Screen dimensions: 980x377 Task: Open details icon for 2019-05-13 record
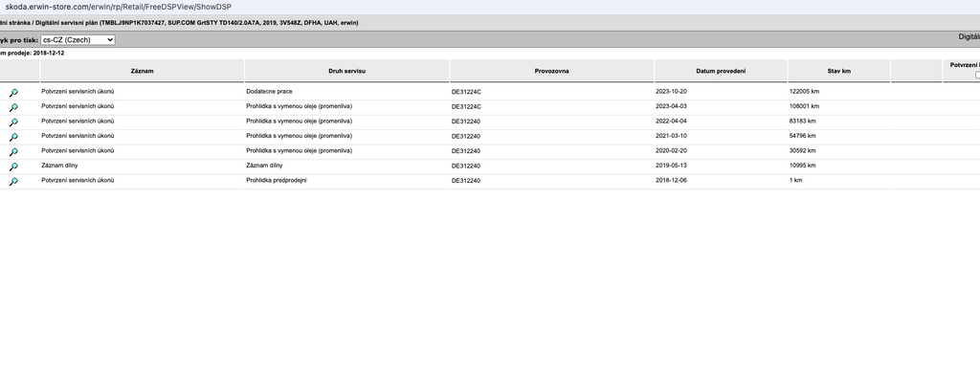coord(13,166)
